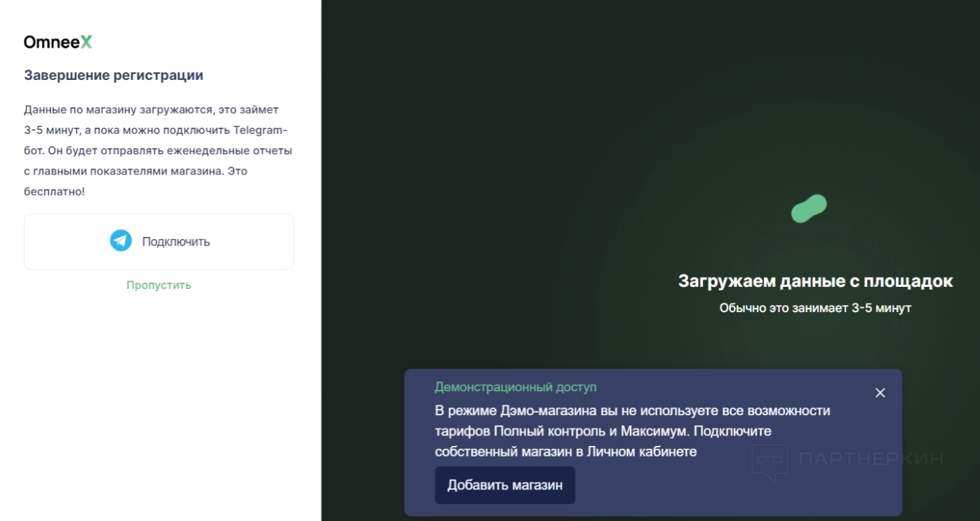The image size is (980, 521).
Task: Click the Обычно это занимает 3-5 минут text
Action: pyautogui.click(x=815, y=308)
